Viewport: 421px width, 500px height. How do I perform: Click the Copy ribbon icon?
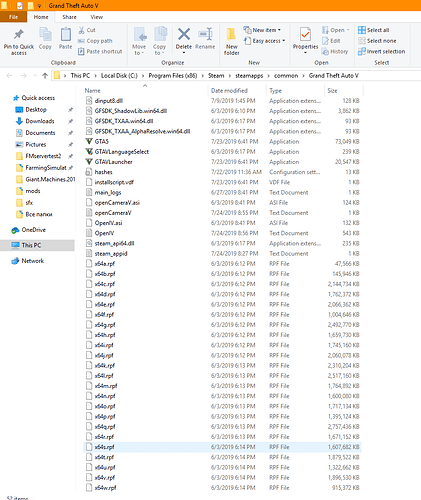coord(45,35)
